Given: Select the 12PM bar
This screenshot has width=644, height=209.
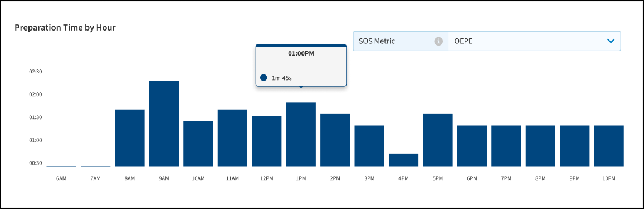Looking at the screenshot, I should coord(266,141).
